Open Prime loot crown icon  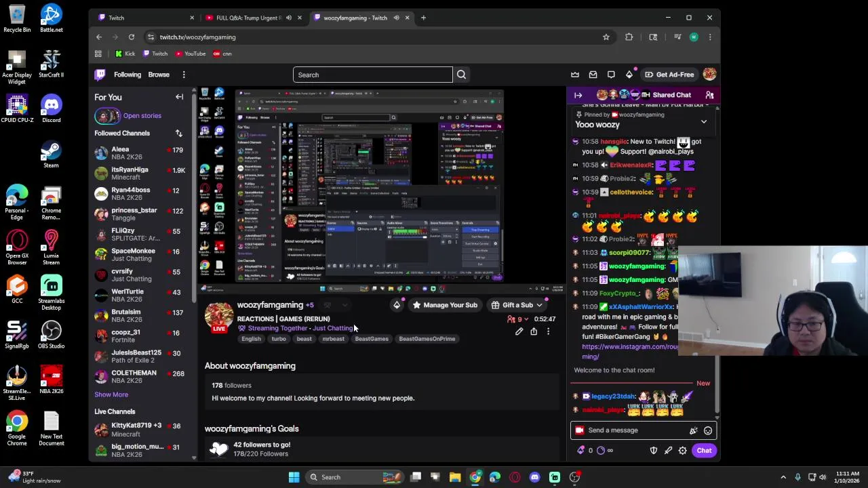tap(575, 75)
